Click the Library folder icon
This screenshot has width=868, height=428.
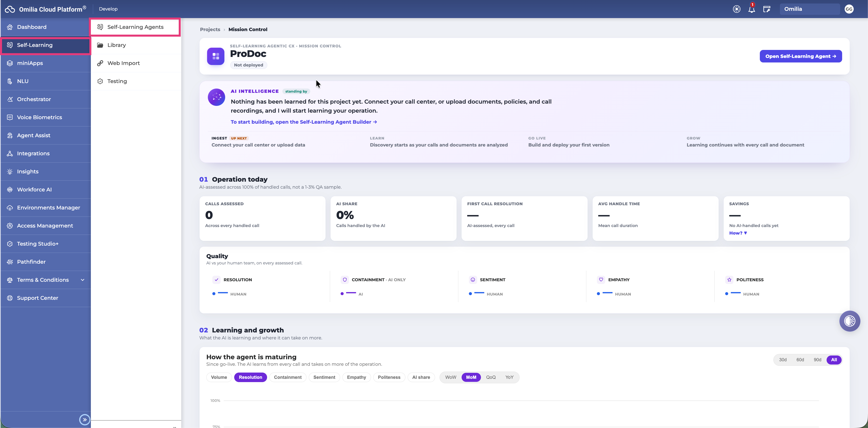[x=100, y=45]
